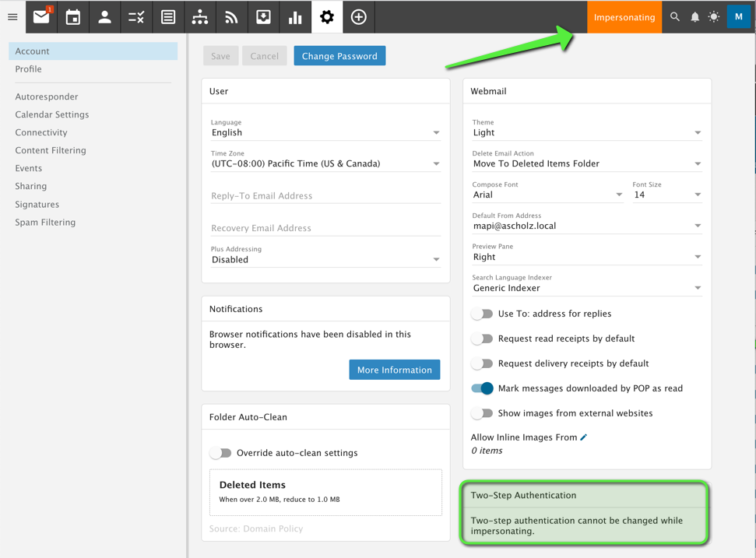
Task: Disable Mark messages downloaded by POP as read
Action: click(x=482, y=388)
